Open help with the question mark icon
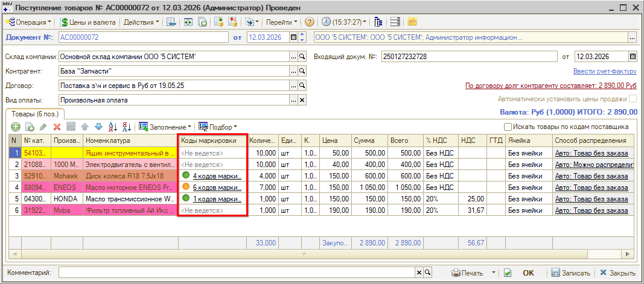The width and height of the screenshot is (644, 284). 310,22
